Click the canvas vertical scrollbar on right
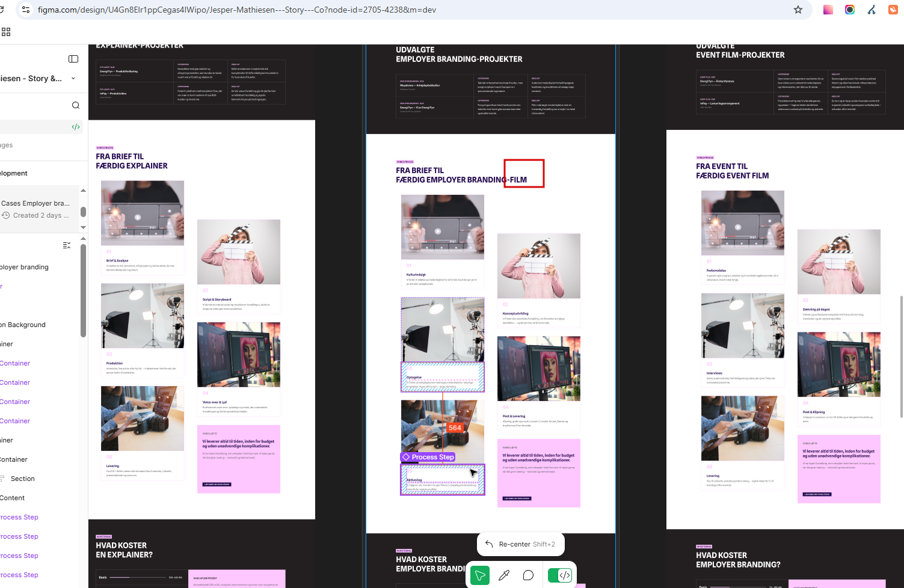Screen dimensions: 904x588 pos(901,357)
